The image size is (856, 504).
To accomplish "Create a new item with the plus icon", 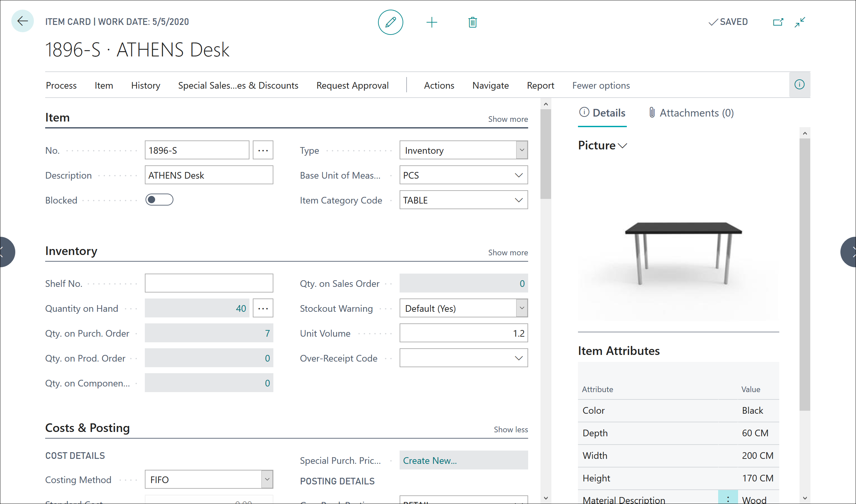I will pyautogui.click(x=431, y=22).
